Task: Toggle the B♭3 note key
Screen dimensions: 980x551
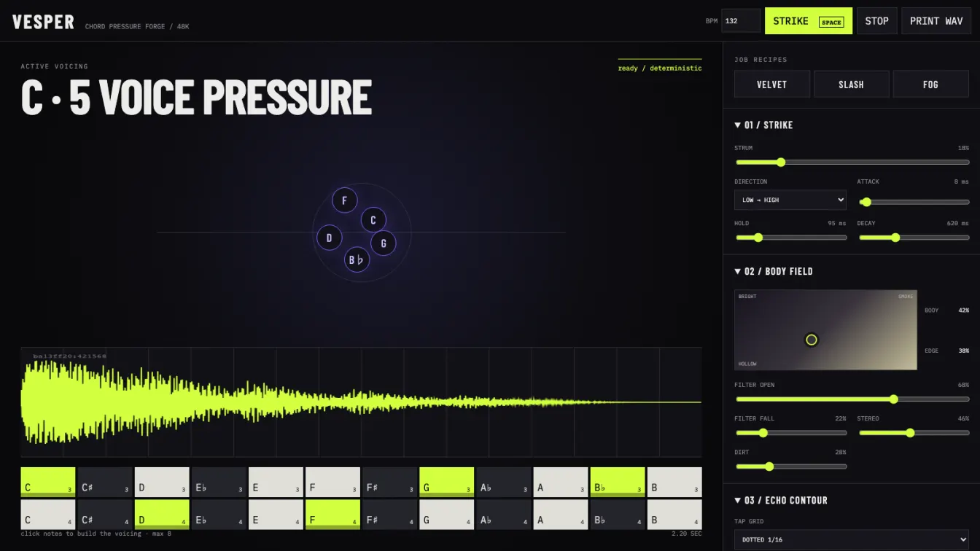Action: coord(618,482)
